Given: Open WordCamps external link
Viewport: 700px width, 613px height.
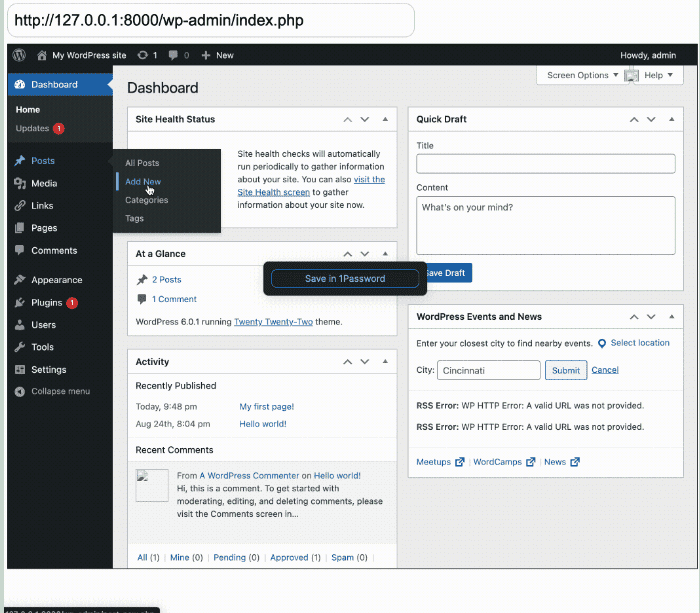Looking at the screenshot, I should 504,462.
